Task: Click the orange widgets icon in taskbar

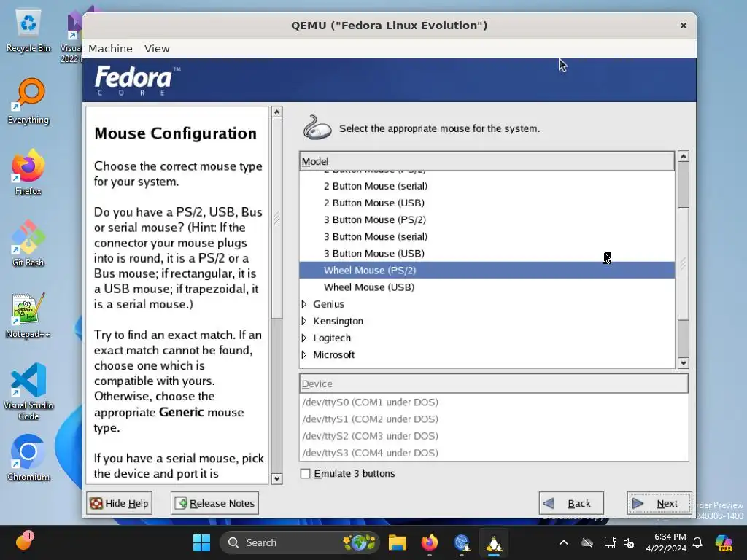Action: pos(24,542)
